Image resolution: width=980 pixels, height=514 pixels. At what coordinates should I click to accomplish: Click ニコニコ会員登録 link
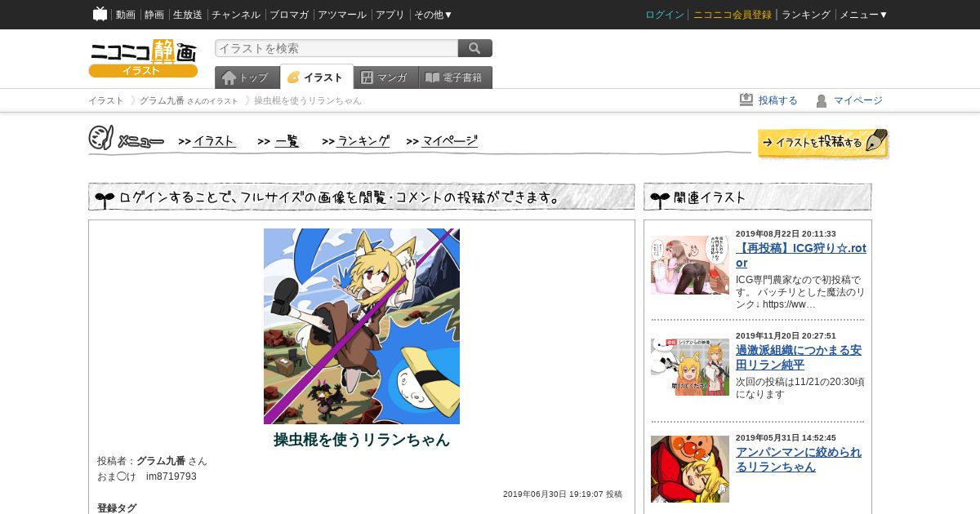[x=733, y=15]
